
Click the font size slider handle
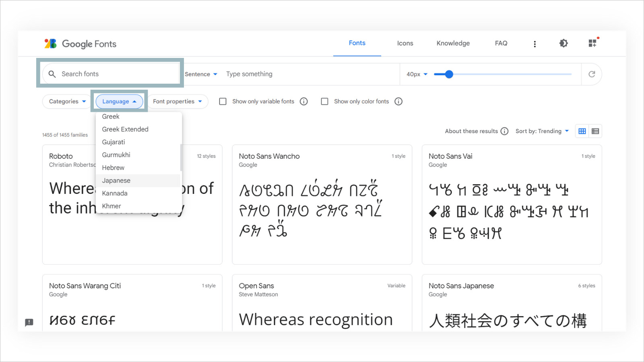pyautogui.click(x=449, y=74)
